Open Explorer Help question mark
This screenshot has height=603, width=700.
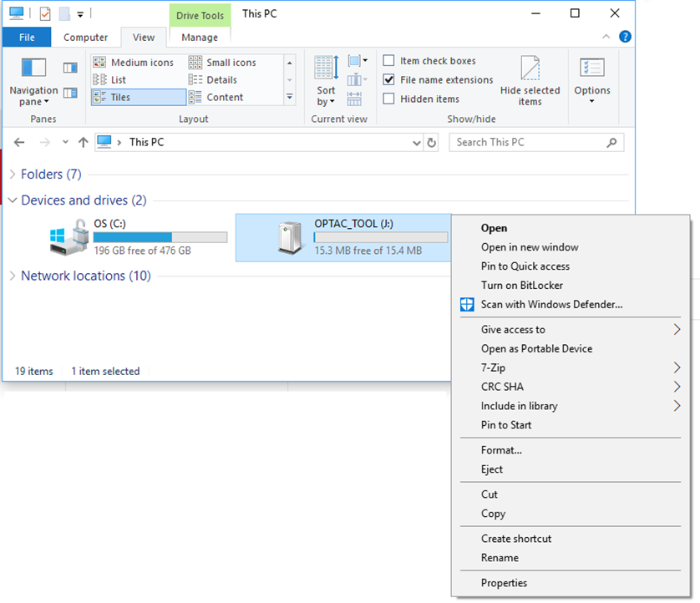[625, 37]
